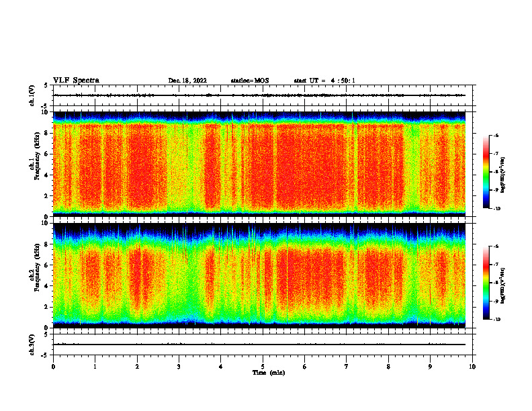Click the ch.1 colorbar log(PSD) unit label
This screenshot has height=411, width=532.
pyautogui.click(x=502, y=175)
